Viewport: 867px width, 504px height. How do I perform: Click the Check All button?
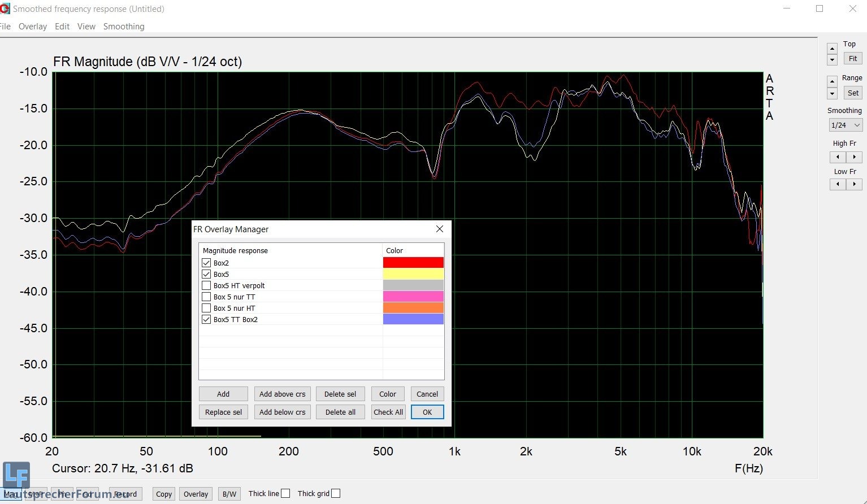[x=388, y=412]
